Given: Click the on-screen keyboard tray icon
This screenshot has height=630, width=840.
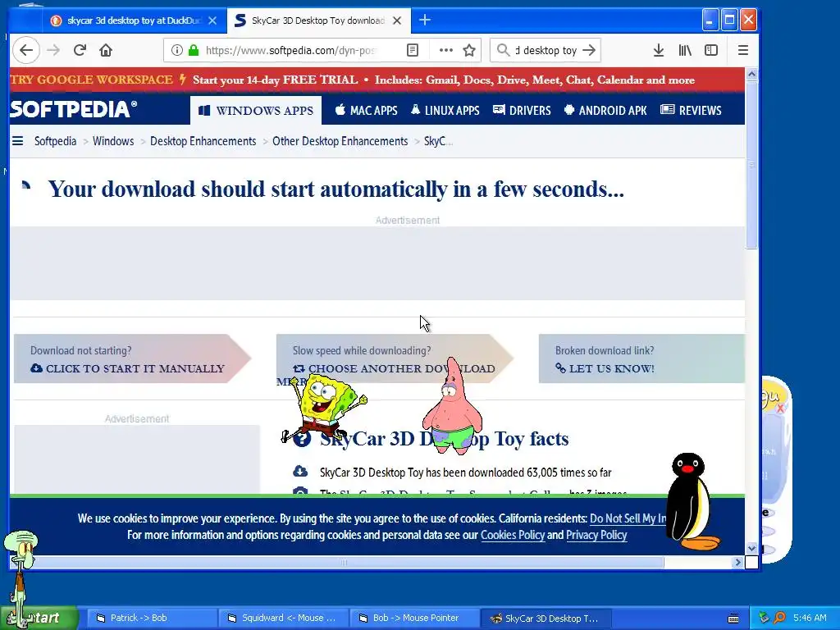Looking at the screenshot, I should 733,619.
